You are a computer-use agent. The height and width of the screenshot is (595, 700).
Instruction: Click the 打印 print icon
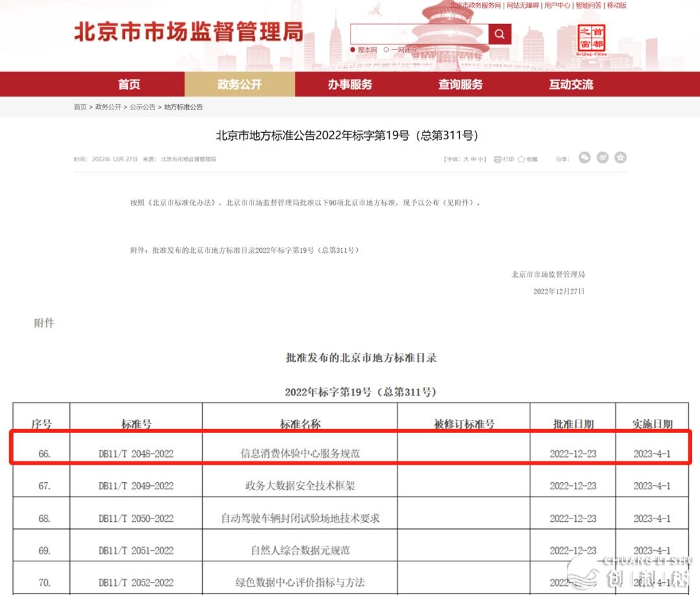(x=498, y=159)
